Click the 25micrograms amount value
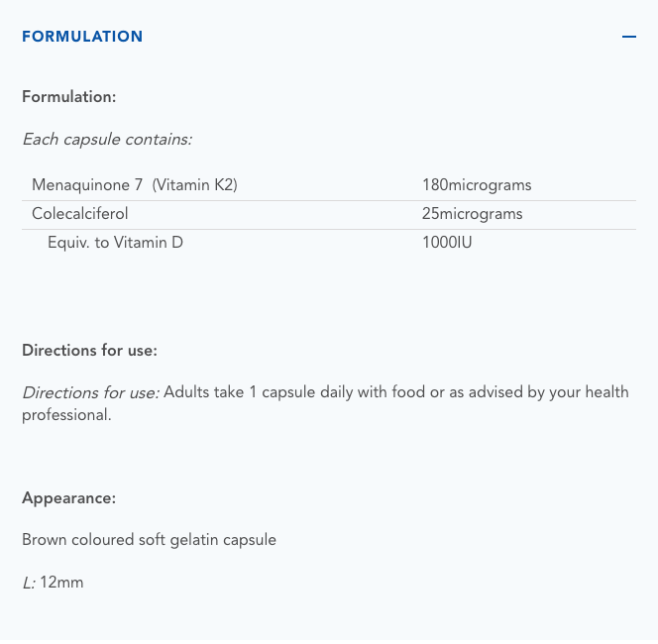 tap(472, 214)
